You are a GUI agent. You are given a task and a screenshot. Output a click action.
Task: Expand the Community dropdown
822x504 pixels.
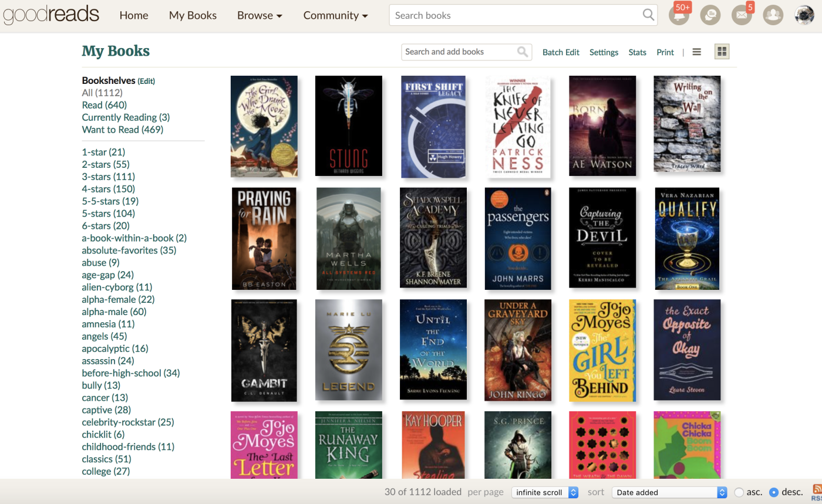(335, 15)
